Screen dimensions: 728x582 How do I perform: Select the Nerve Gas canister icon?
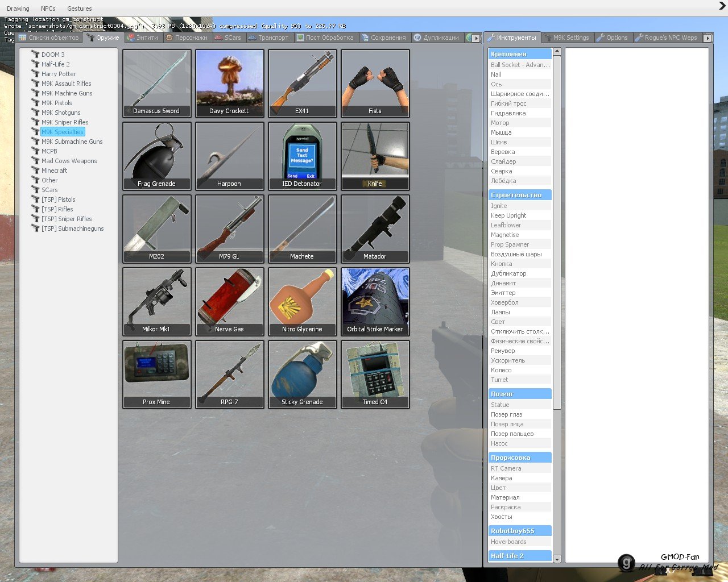coord(229,302)
